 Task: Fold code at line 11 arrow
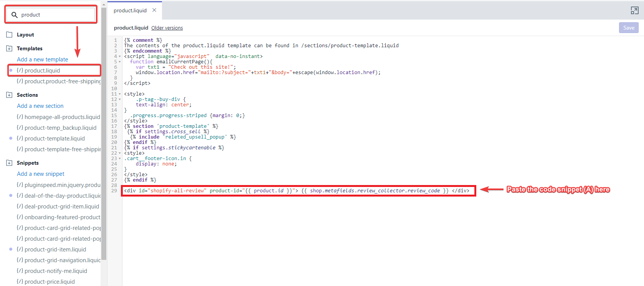click(120, 94)
